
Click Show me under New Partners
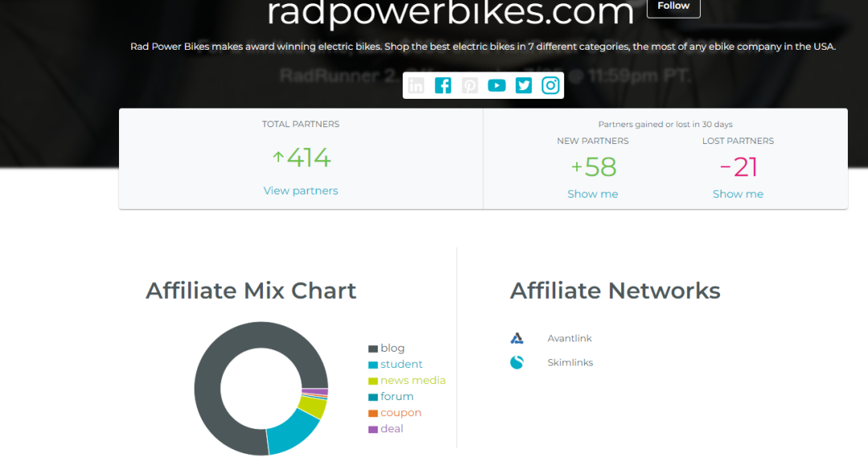(592, 194)
